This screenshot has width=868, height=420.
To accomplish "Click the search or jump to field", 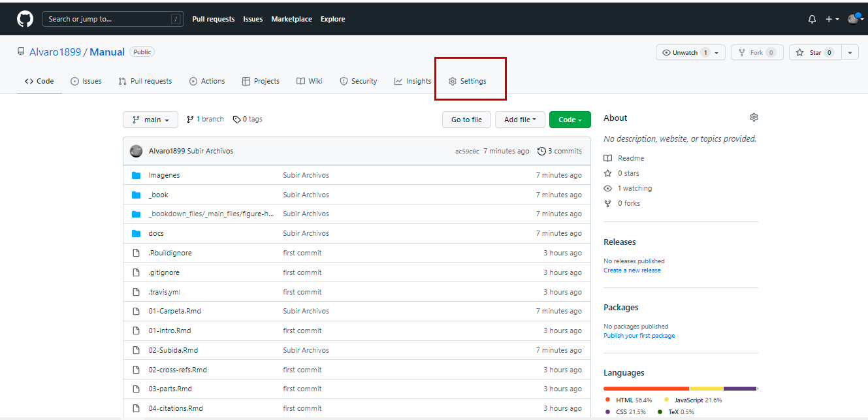I will [112, 19].
